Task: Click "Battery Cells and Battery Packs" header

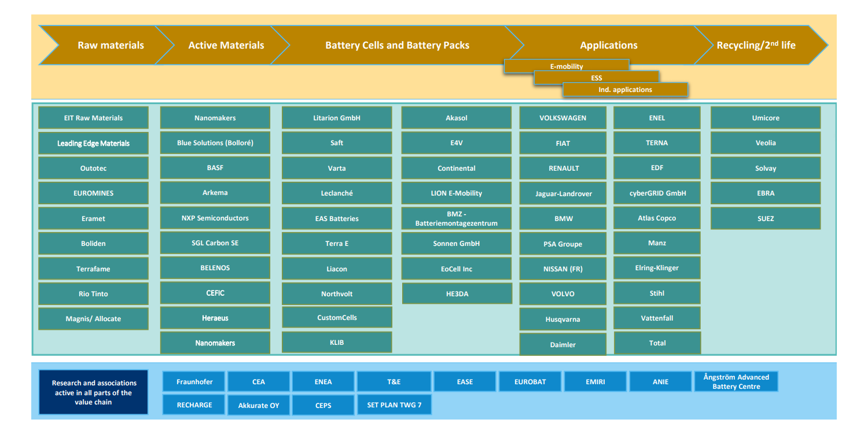Action: tap(397, 45)
